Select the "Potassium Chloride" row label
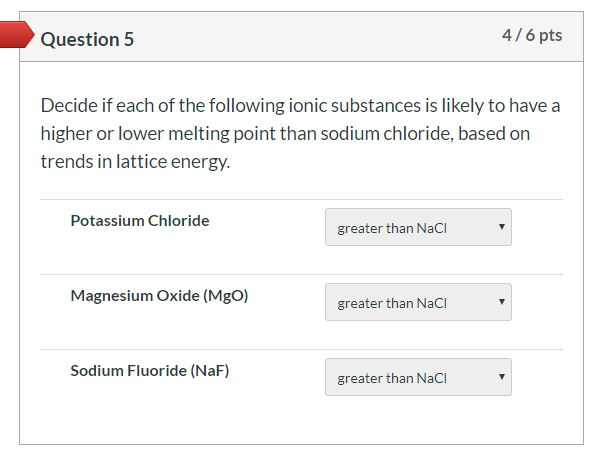Viewport: 600px width, 458px height. click(140, 221)
